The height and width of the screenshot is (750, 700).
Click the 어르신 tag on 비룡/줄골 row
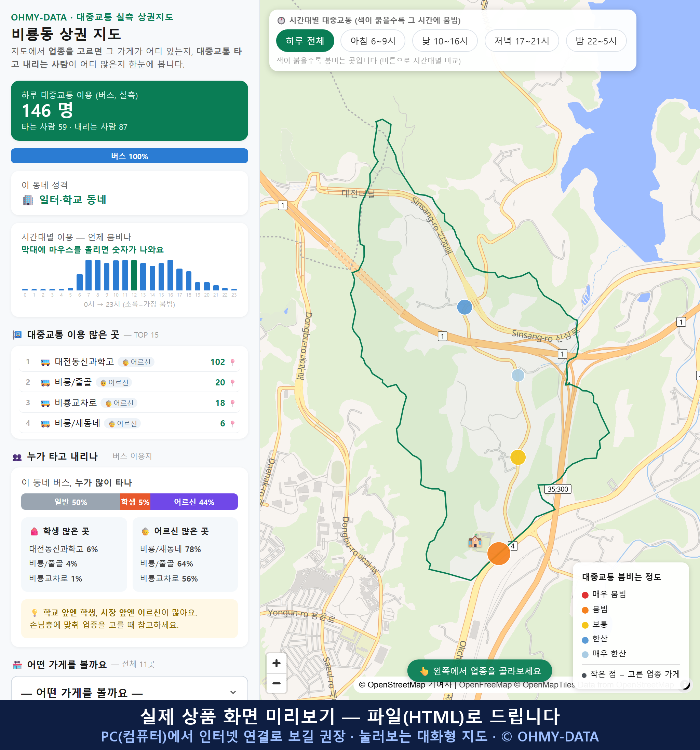114,383
